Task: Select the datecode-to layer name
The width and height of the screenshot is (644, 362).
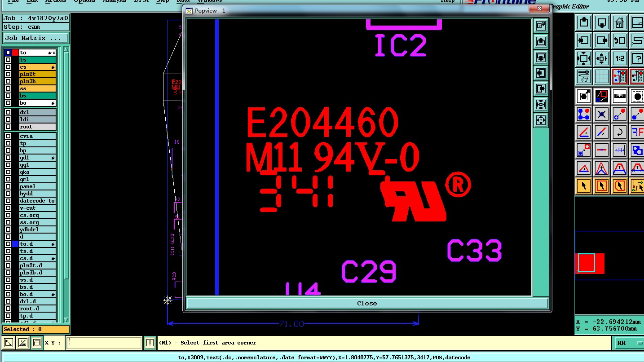Action: coord(38,201)
